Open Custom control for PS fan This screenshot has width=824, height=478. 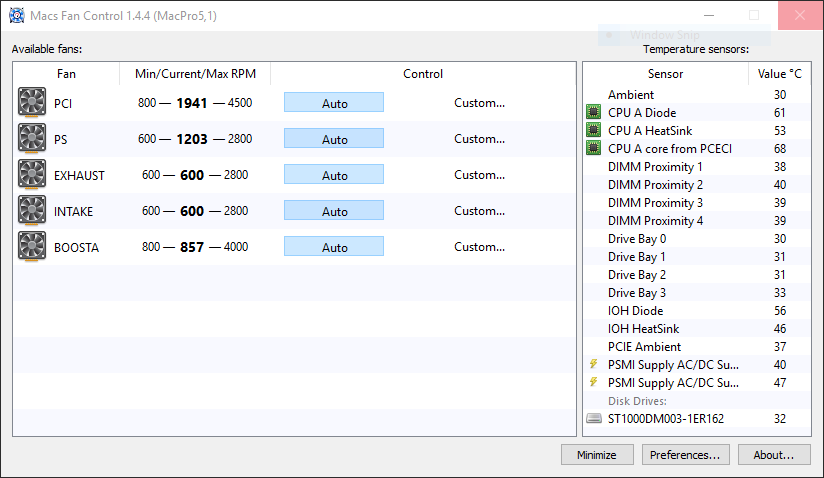(x=479, y=139)
